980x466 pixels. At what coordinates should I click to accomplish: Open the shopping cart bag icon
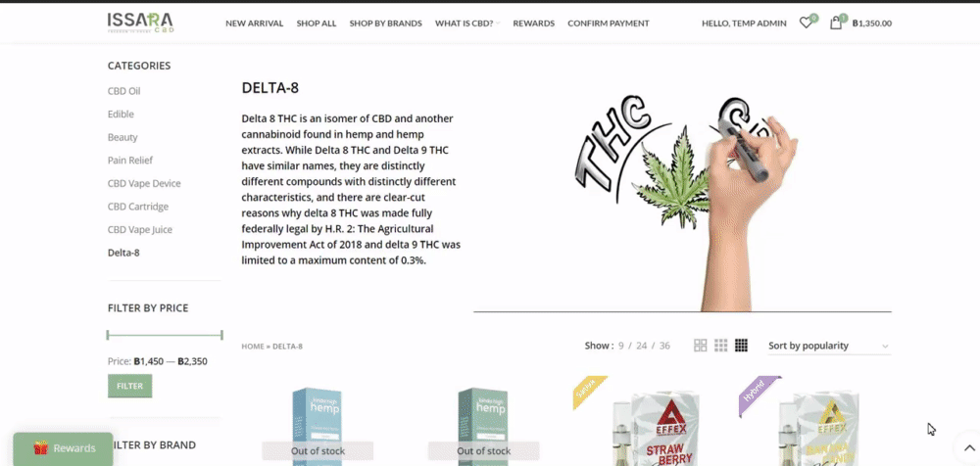tap(836, 23)
